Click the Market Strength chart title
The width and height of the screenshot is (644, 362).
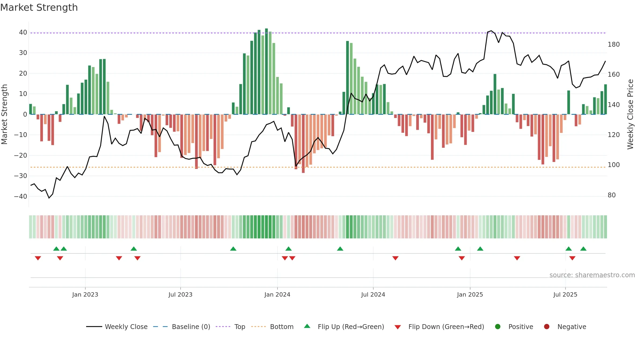point(39,8)
